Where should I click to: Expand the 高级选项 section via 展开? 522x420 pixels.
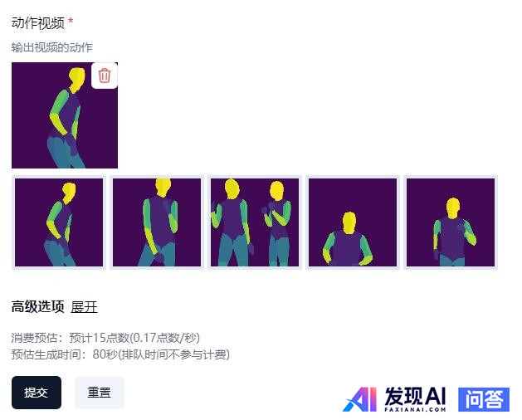(x=84, y=307)
